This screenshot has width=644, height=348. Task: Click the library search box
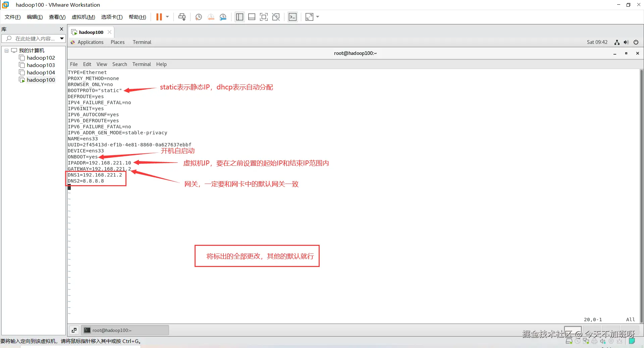click(33, 39)
